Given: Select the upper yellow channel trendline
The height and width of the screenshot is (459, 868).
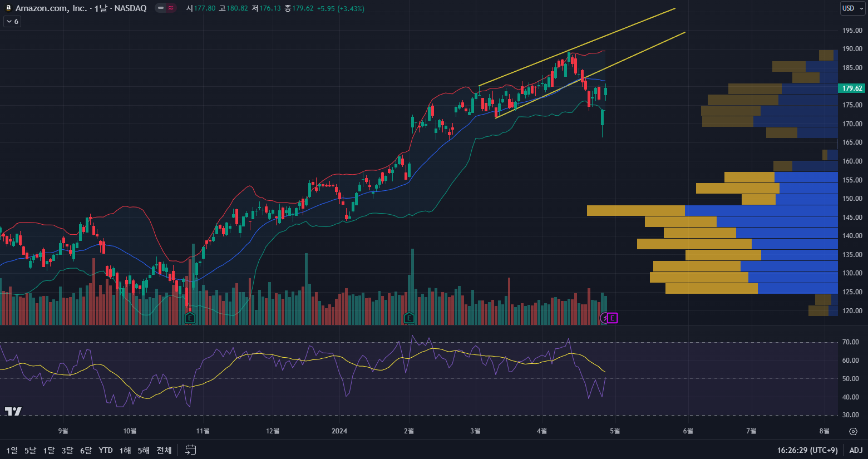Looking at the screenshot, I should (577, 47).
